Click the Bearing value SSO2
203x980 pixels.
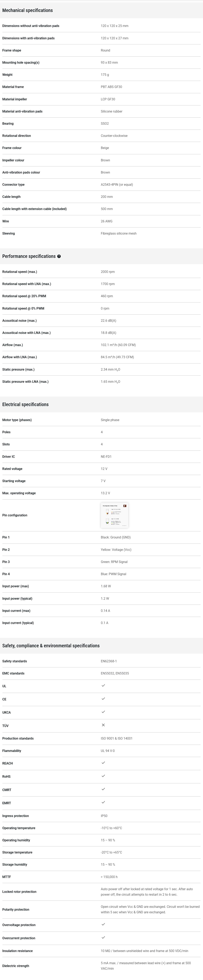pyautogui.click(x=105, y=124)
